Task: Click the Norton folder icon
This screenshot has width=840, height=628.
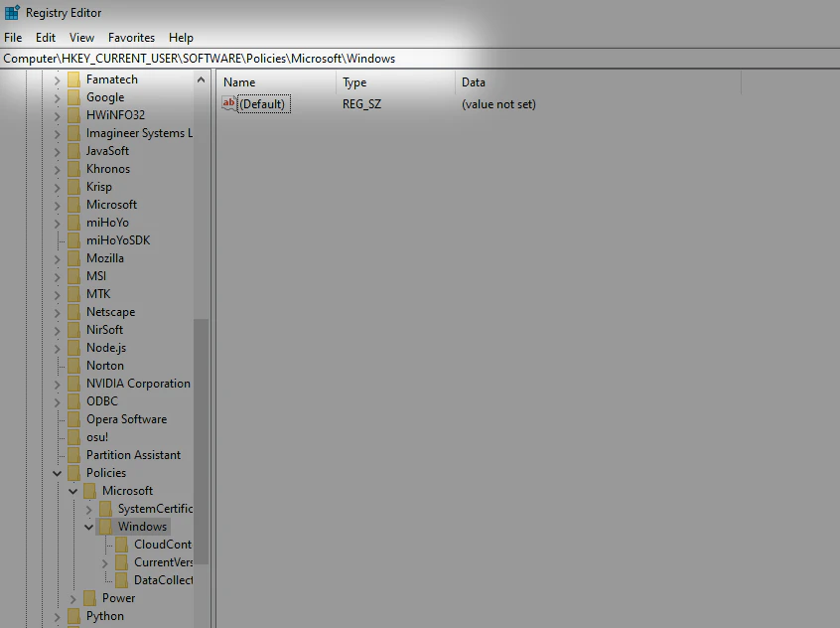Action: coord(73,366)
